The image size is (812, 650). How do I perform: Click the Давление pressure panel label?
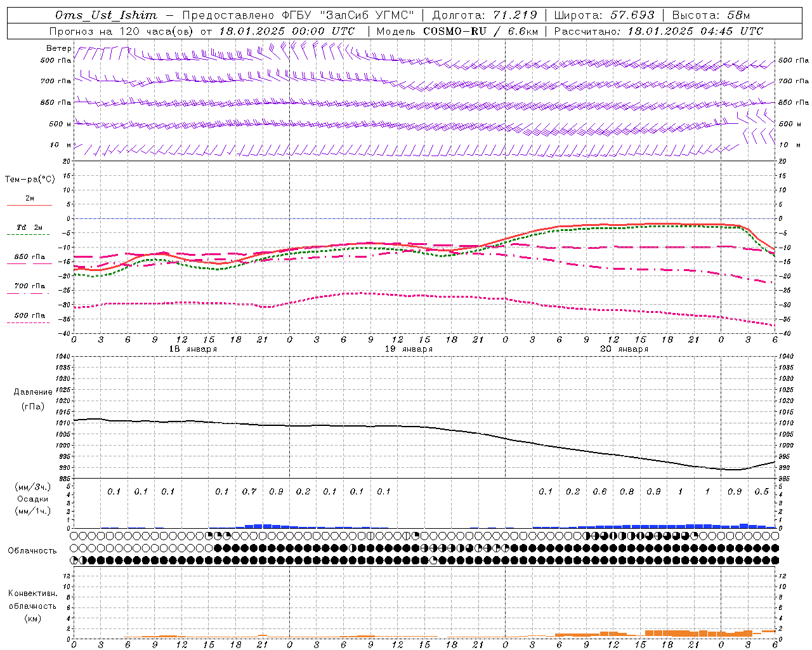pyautogui.click(x=33, y=392)
